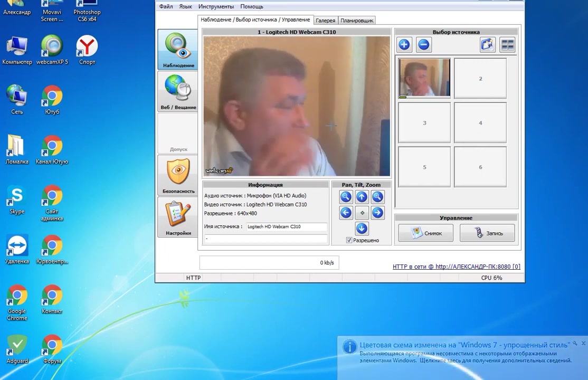588x380 pixels.
Task: Toggle the Разрешено checkbox
Action: [x=349, y=241]
